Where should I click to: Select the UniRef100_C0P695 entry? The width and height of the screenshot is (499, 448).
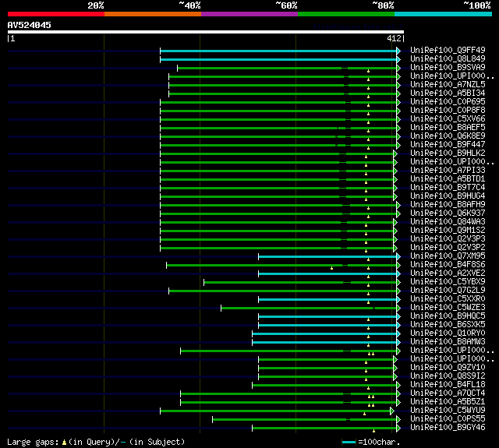[x=448, y=102]
